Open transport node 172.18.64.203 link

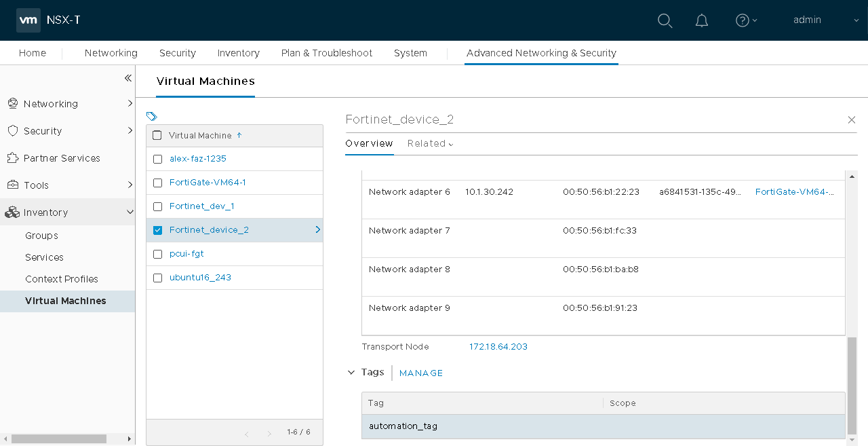[x=498, y=347]
